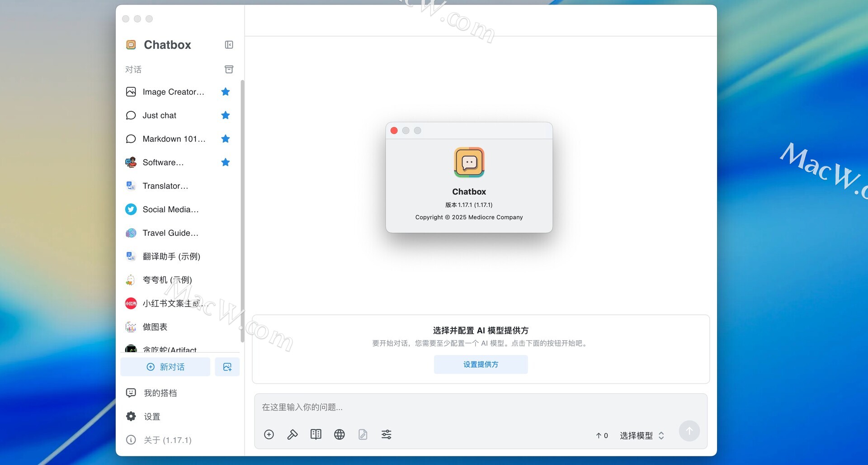Viewport: 868px width, 465px height.
Task: Open the tools hammer icon
Action: [292, 435]
